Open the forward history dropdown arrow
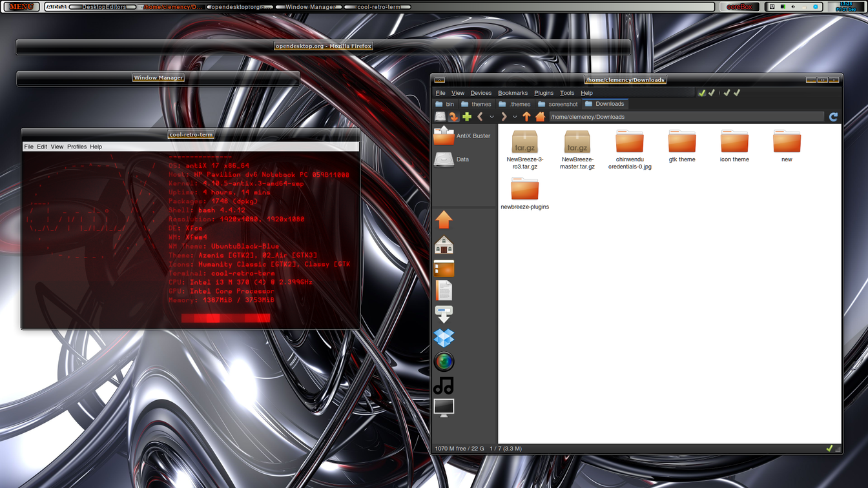Image resolution: width=868 pixels, height=488 pixels. 515,117
